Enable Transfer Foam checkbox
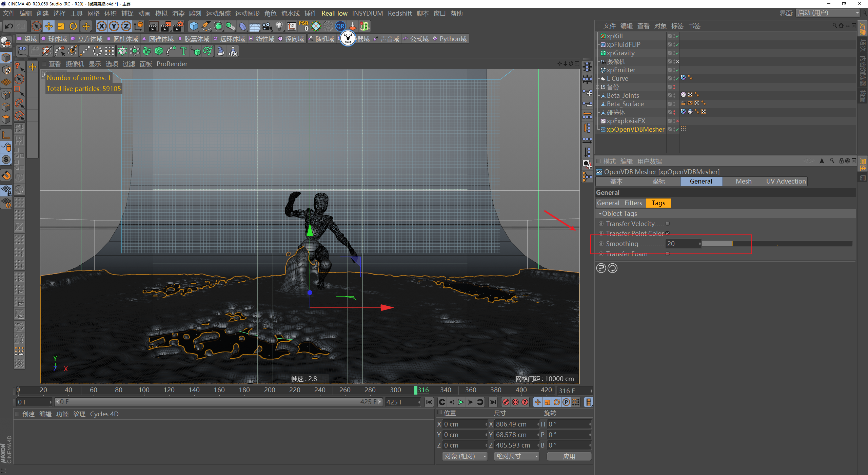The image size is (868, 475). [667, 254]
